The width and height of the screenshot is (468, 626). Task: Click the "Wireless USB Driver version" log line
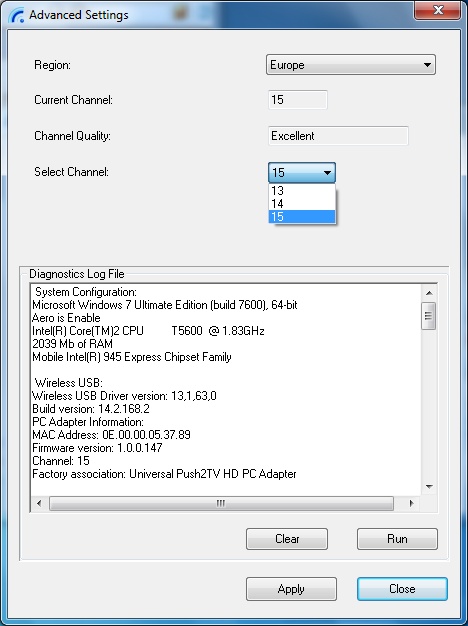point(124,396)
